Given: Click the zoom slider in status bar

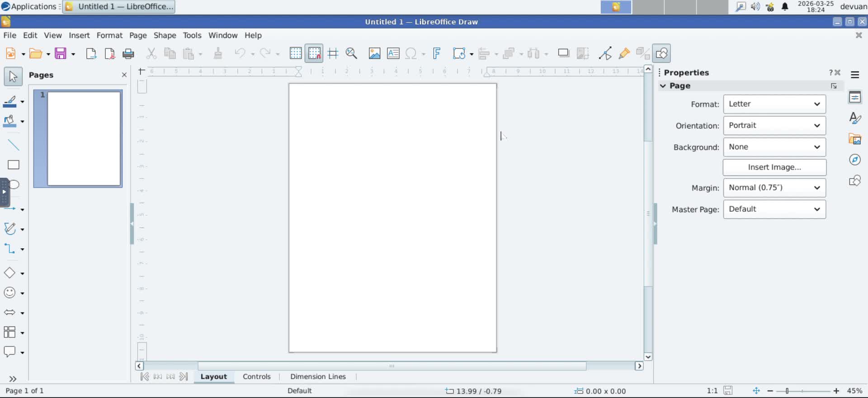Looking at the screenshot, I should 802,391.
